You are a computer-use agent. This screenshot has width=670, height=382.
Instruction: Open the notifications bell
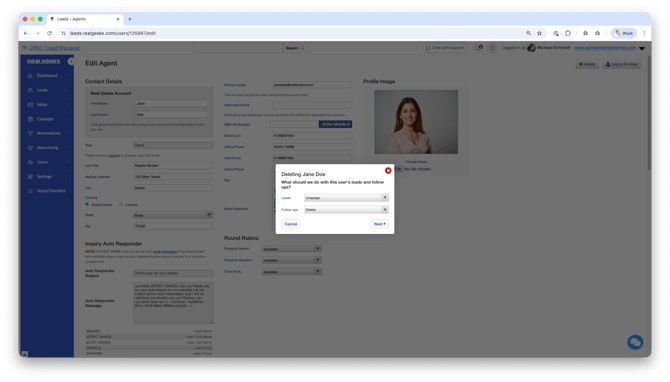click(x=478, y=48)
